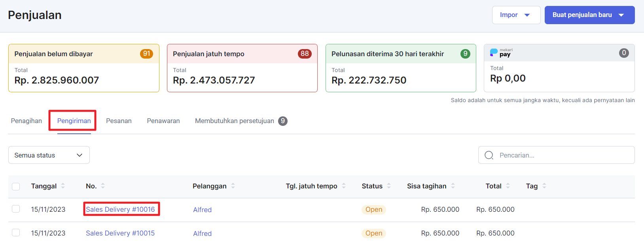Screen dimensions: 644x245
Task: Sort by Sisa tagihan arrows
Action: click(453, 186)
